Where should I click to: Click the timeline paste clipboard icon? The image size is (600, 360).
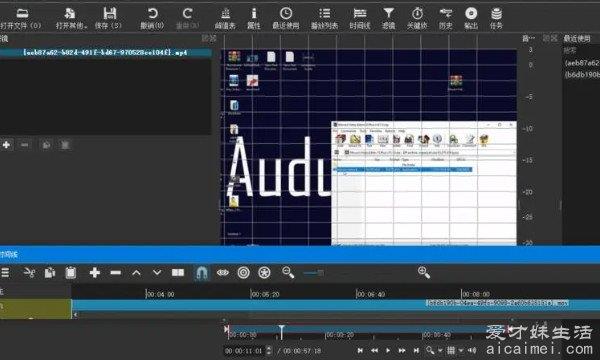click(x=70, y=273)
